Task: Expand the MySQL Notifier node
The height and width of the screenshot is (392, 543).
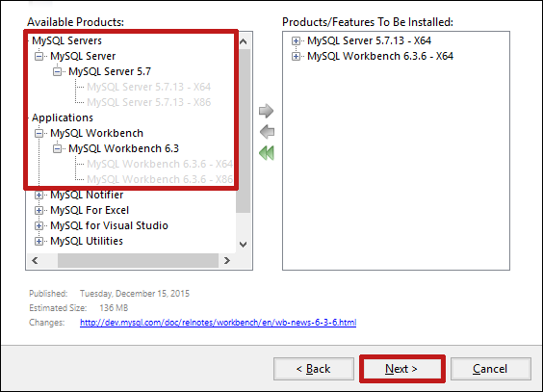Action: (39, 195)
